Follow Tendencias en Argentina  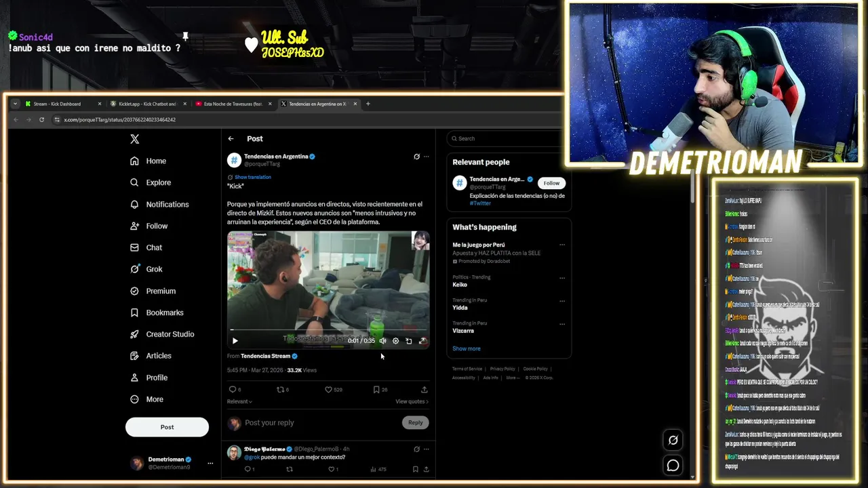tap(551, 183)
